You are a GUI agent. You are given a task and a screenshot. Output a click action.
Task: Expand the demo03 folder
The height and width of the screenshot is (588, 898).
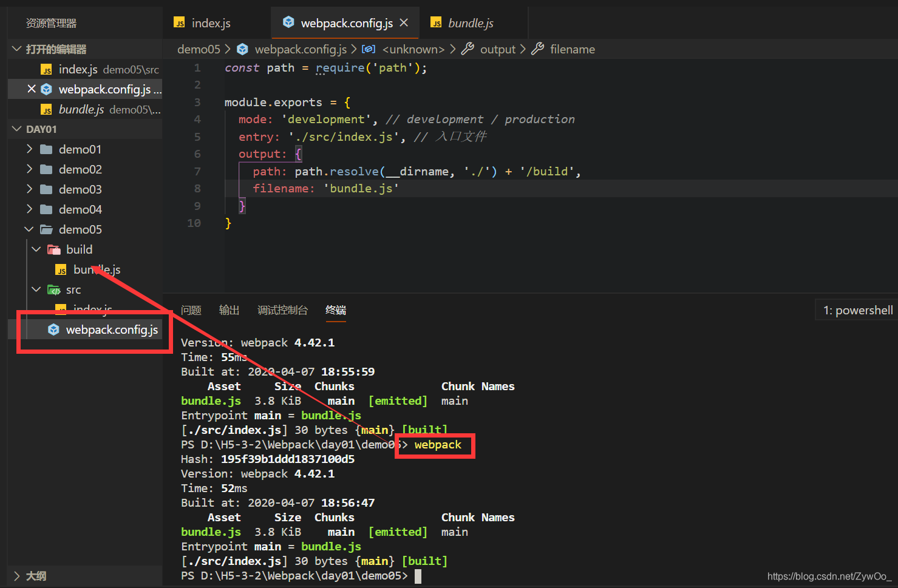pyautogui.click(x=29, y=189)
